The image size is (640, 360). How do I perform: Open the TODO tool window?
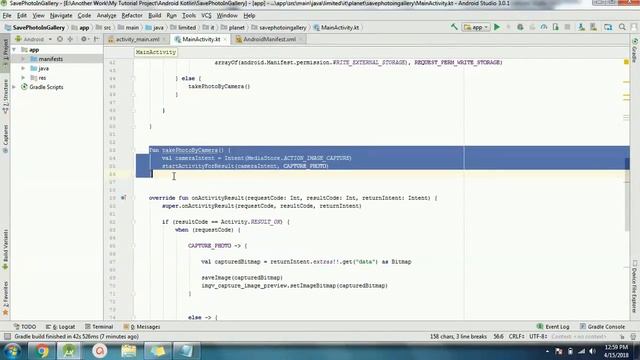pos(25,327)
